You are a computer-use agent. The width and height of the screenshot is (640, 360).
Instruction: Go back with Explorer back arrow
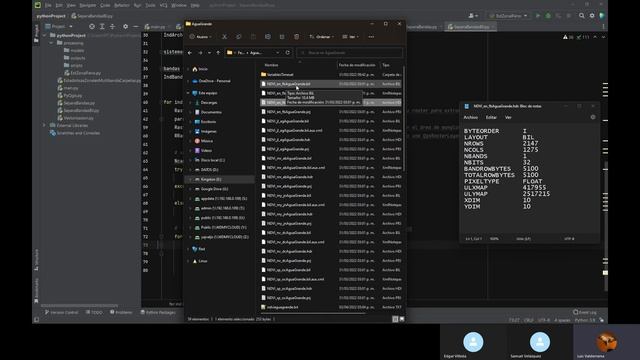pyautogui.click(x=190, y=53)
